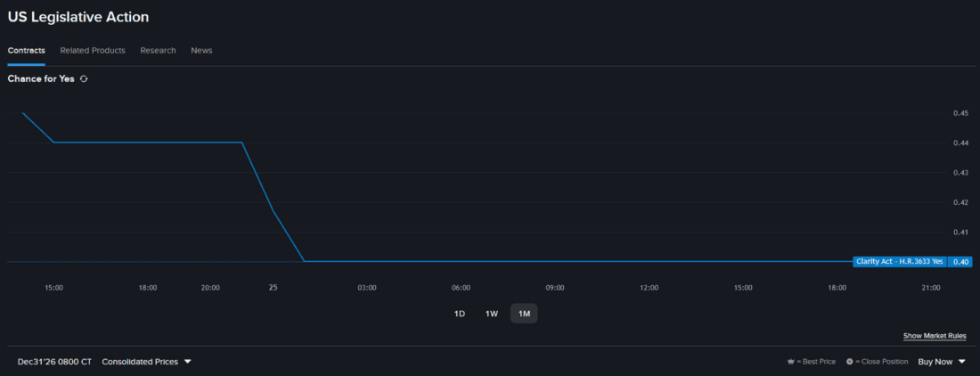Screen dimensions: 980x376
Task: Select the 1M chart range
Action: point(525,314)
